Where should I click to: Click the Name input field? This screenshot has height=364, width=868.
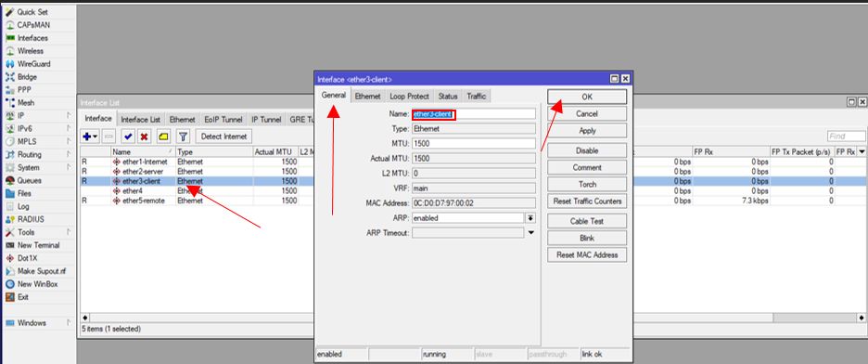pos(474,114)
